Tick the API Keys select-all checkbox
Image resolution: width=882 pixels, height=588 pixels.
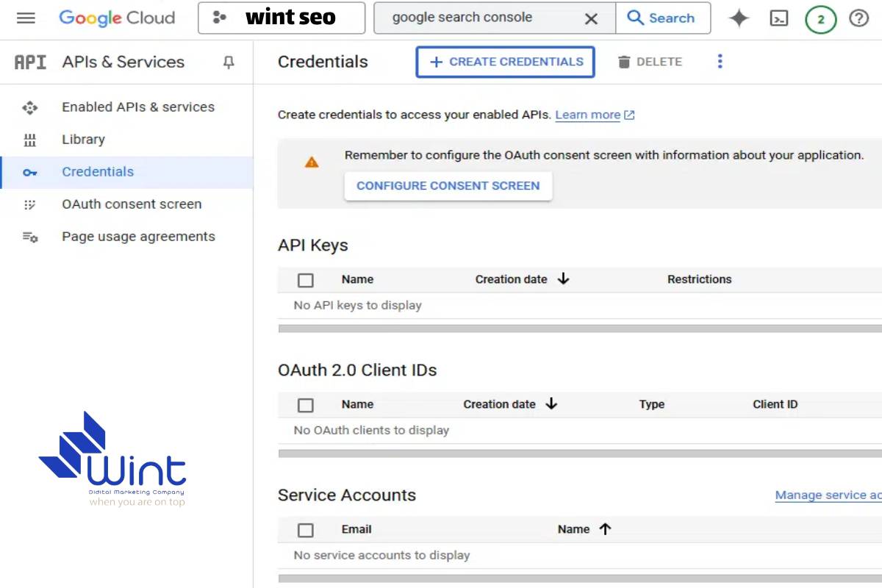click(x=306, y=280)
